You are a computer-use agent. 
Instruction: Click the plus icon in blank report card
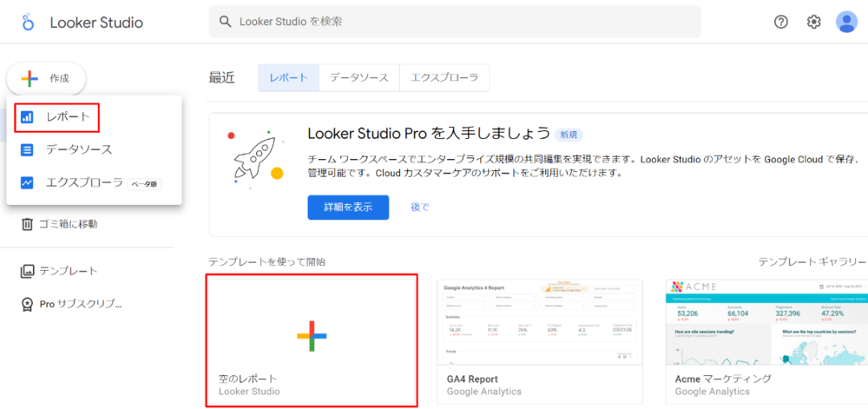312,336
